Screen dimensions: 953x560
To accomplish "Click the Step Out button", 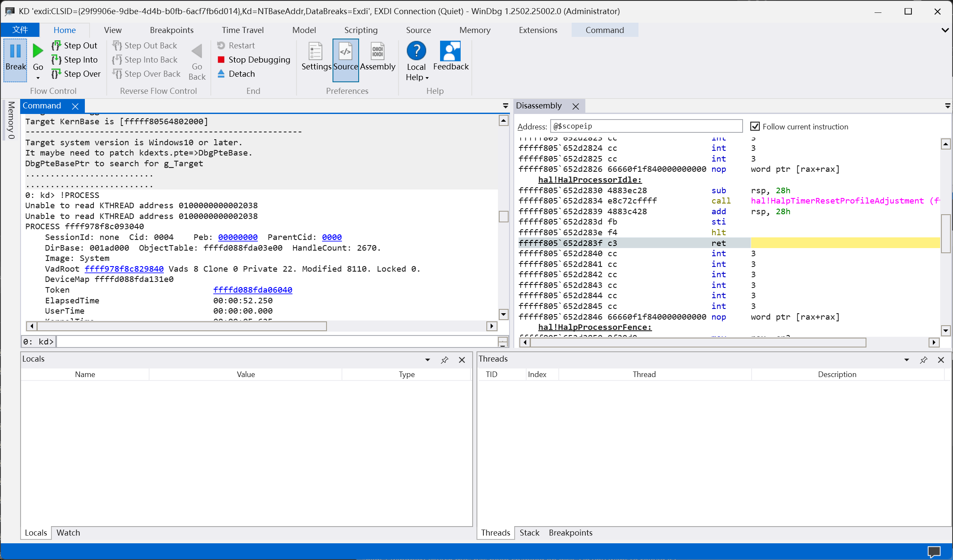I will [75, 45].
